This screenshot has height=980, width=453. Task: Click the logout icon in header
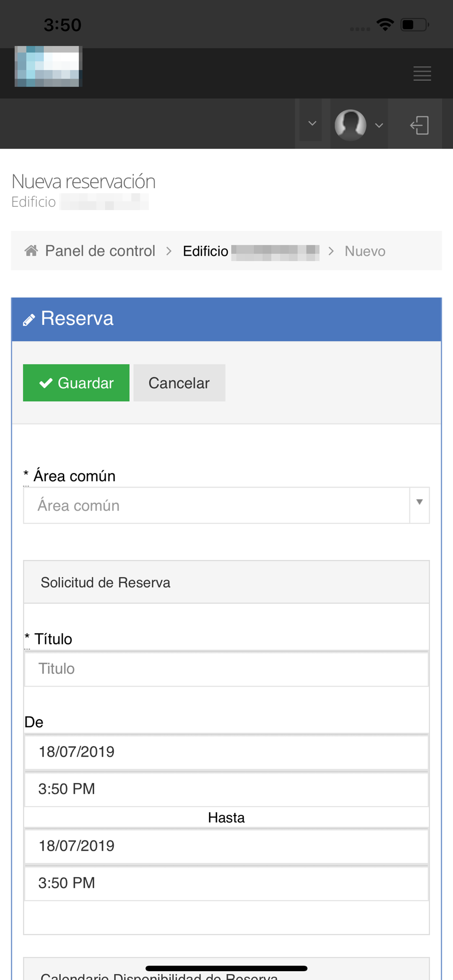pyautogui.click(x=420, y=125)
